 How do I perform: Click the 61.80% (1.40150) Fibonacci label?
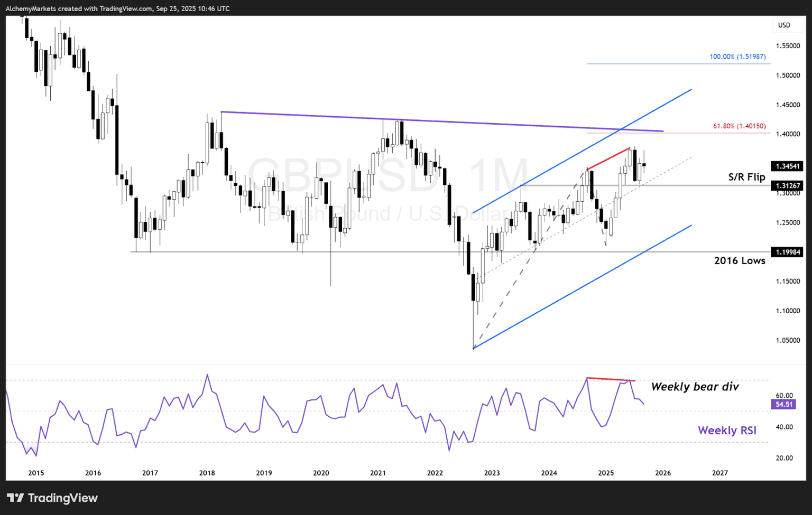click(739, 126)
